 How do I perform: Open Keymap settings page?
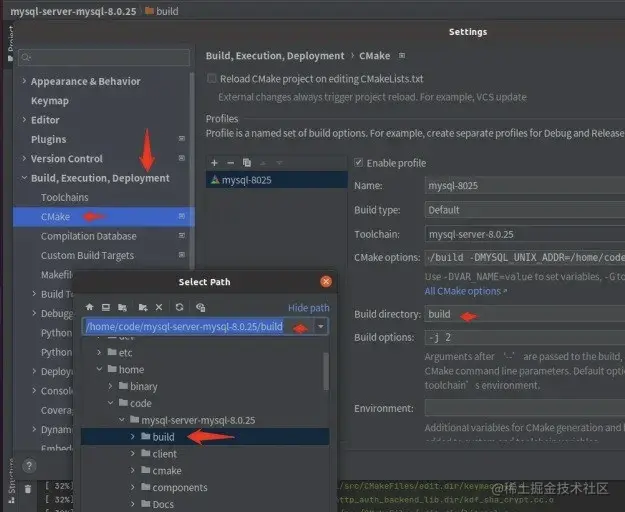coord(50,101)
